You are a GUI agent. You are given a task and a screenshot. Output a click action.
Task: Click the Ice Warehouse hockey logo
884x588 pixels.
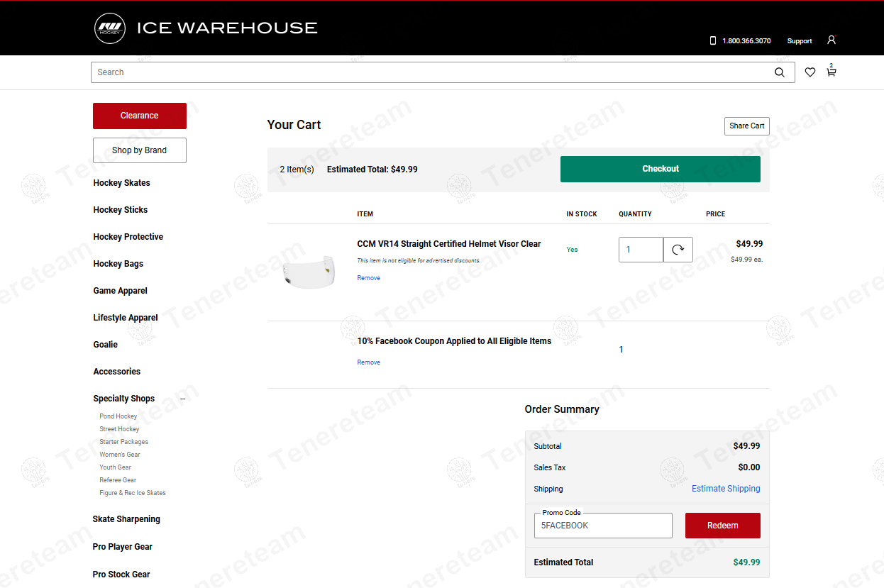pos(110,28)
